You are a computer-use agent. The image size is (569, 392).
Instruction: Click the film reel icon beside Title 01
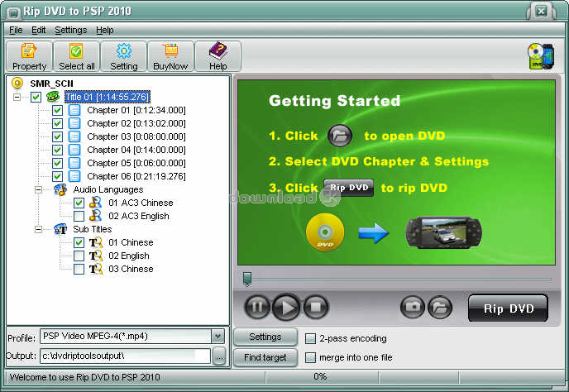pos(53,97)
